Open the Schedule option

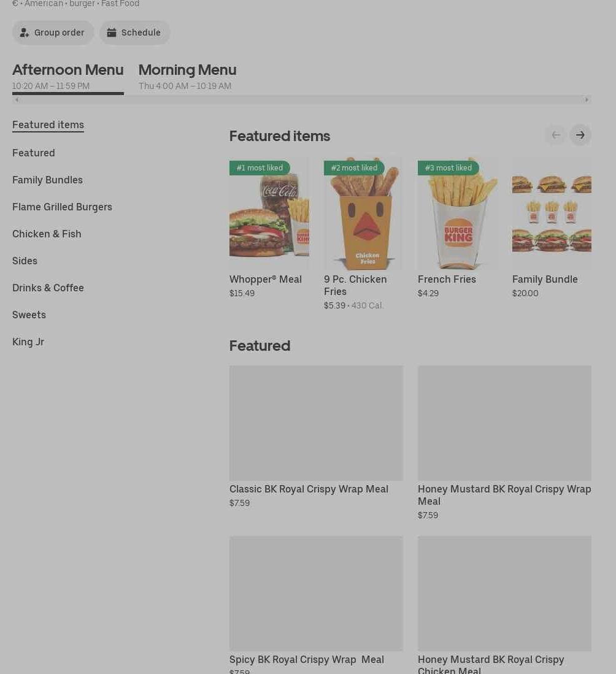[x=134, y=33]
